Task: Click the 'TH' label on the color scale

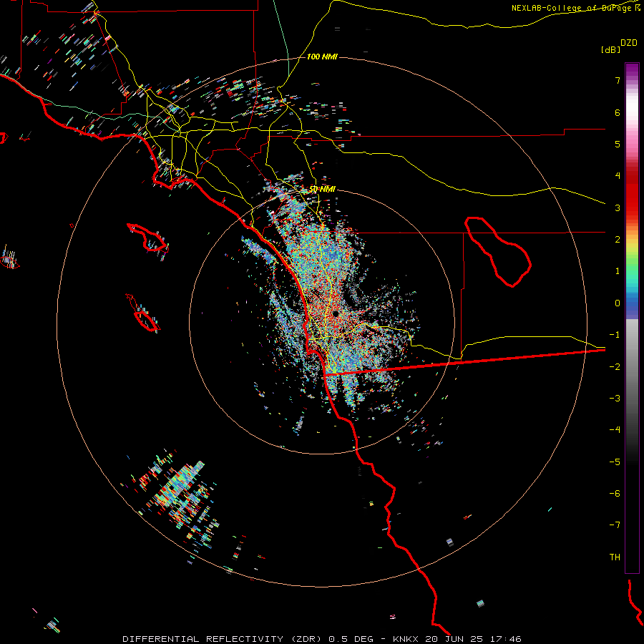Action: point(615,557)
